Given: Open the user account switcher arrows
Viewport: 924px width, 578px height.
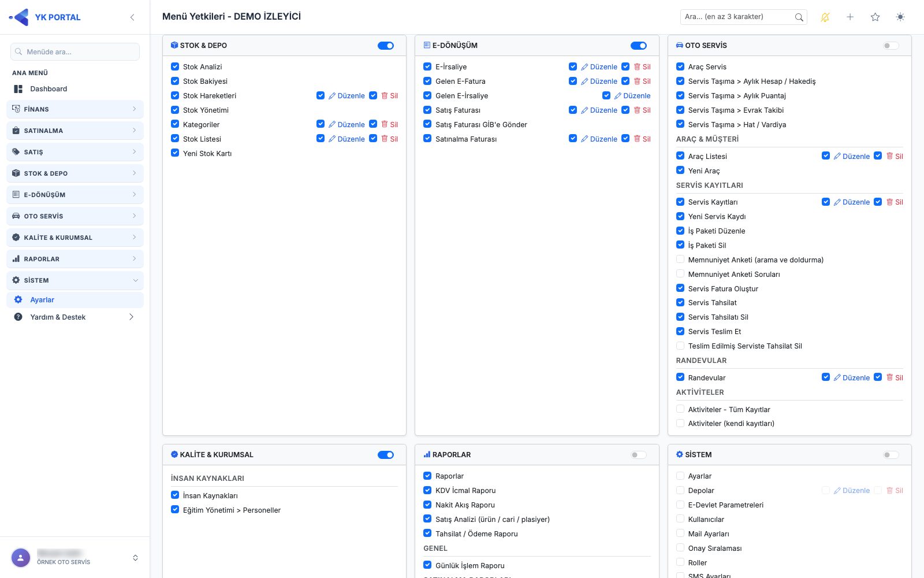Looking at the screenshot, I should [x=135, y=558].
